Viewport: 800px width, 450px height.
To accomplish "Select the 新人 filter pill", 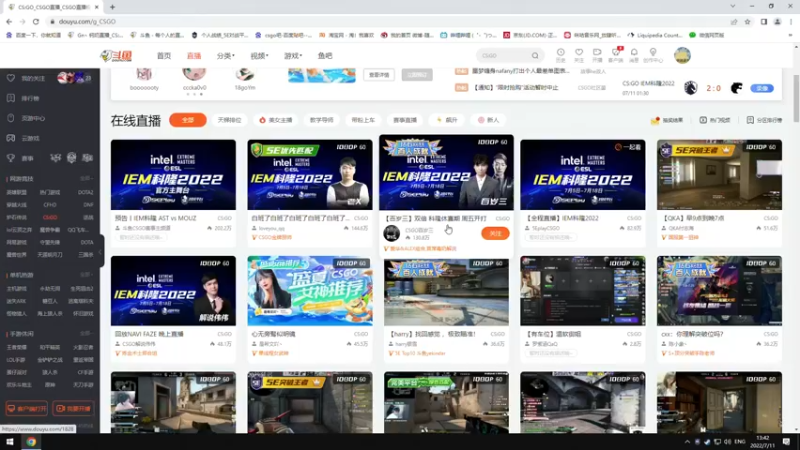I will coord(488,120).
